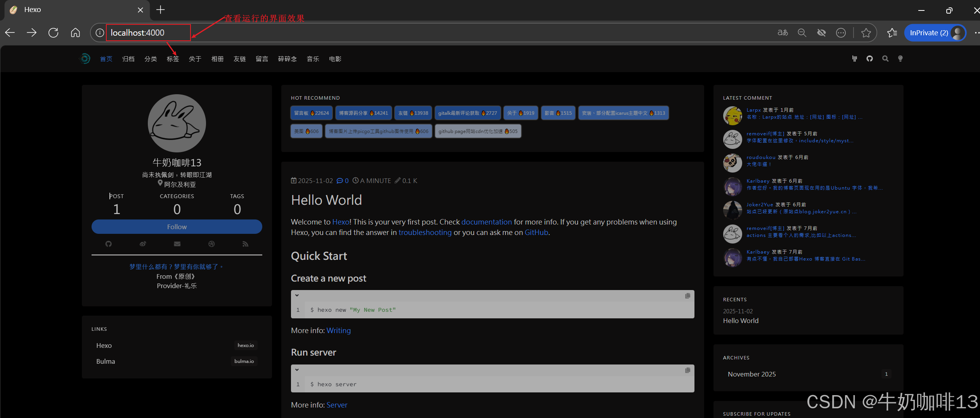
Task: Open roudoukou latest comment
Action: point(758,164)
